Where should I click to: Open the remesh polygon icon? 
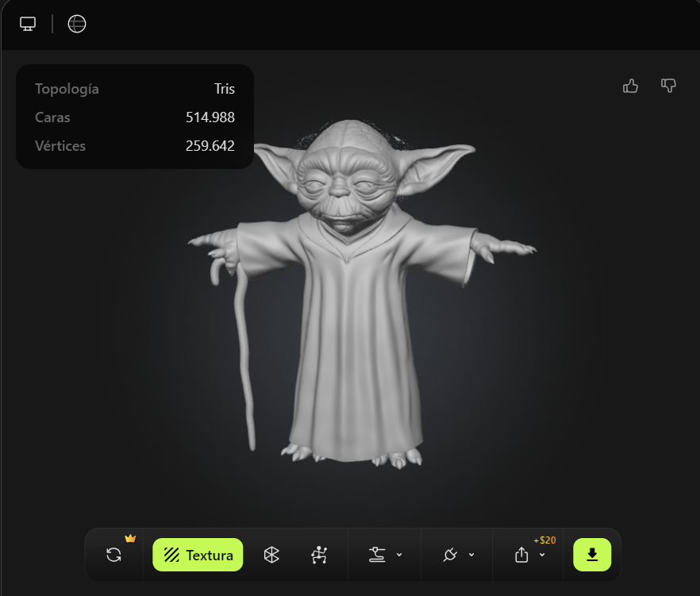[x=271, y=555]
